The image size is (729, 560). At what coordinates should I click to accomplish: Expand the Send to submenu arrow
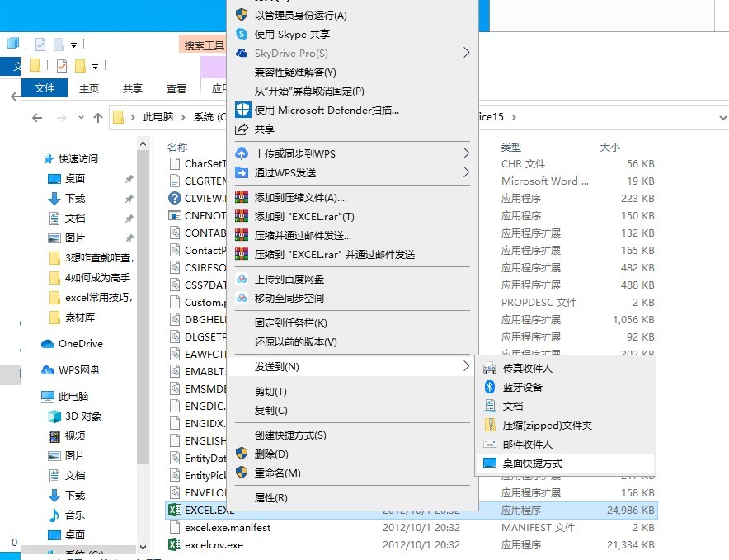(x=466, y=366)
